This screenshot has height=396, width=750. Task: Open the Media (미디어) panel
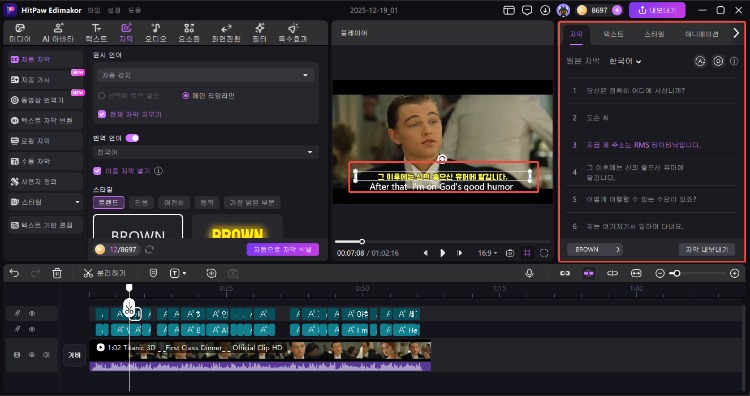click(x=20, y=33)
